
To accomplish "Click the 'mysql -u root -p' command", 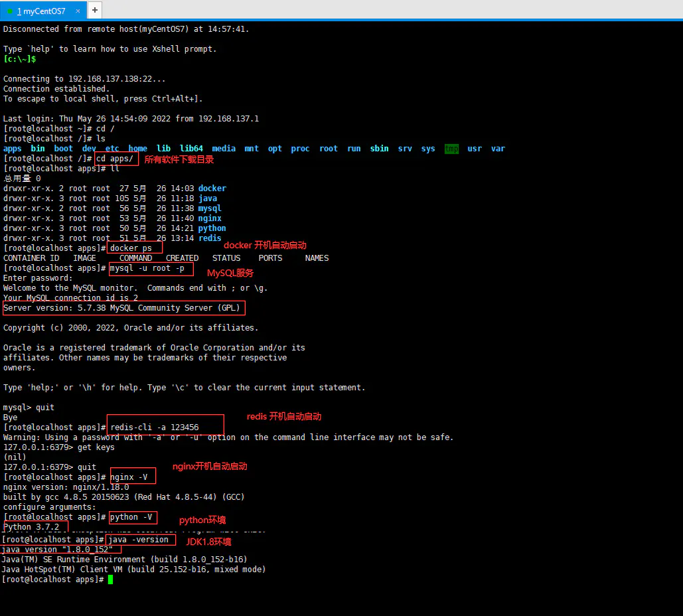I will point(147,268).
